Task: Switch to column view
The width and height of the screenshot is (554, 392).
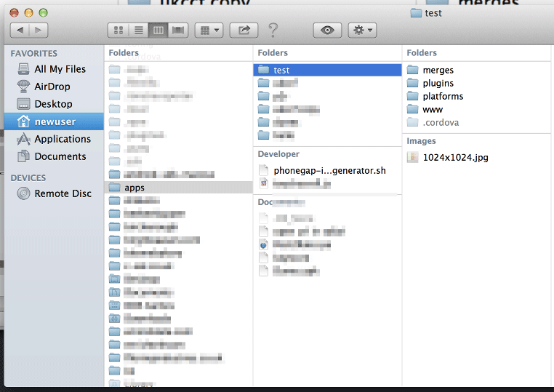Action: (158, 30)
